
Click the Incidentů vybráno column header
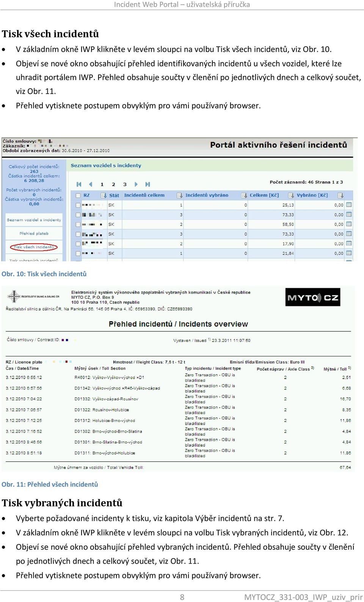click(x=207, y=195)
